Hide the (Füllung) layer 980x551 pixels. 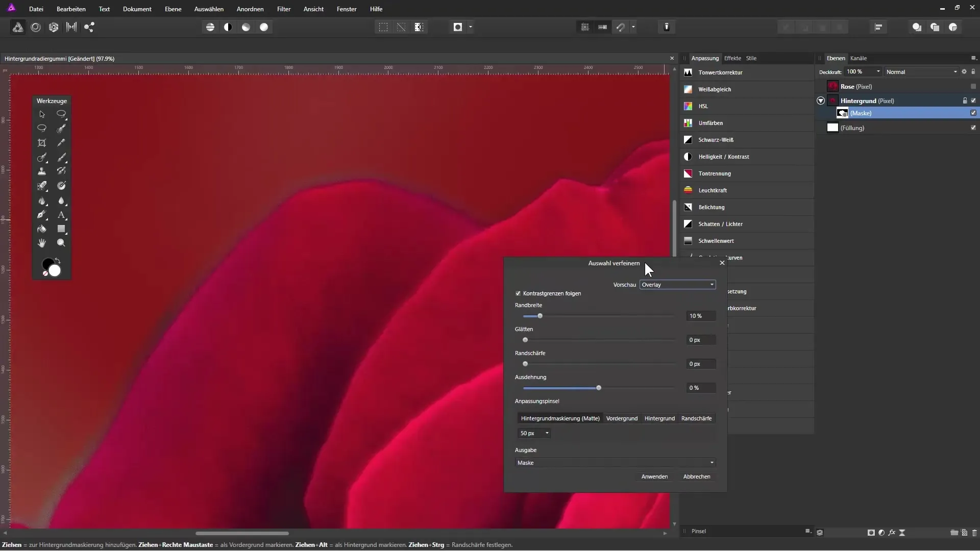point(973,128)
